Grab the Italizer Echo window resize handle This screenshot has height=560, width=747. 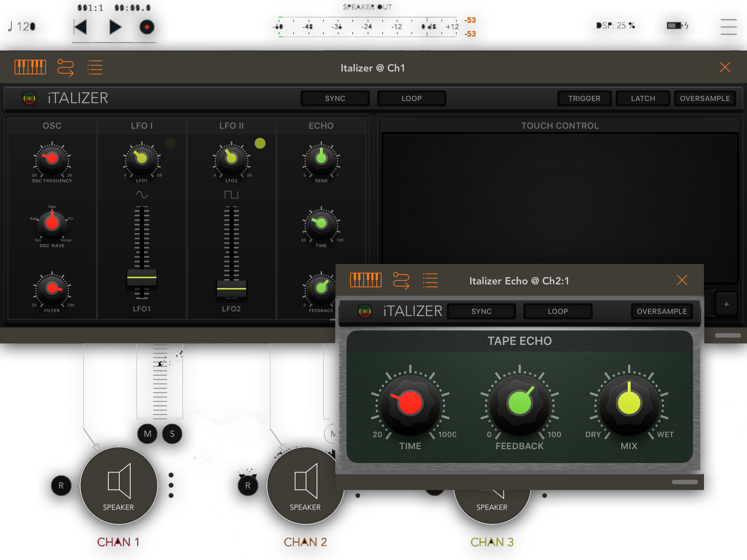[x=685, y=482]
